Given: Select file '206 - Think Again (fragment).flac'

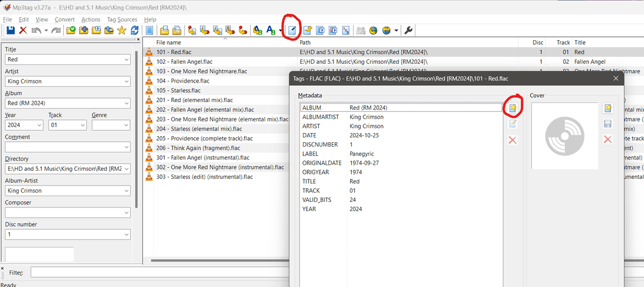Looking at the screenshot, I should coord(198,148).
